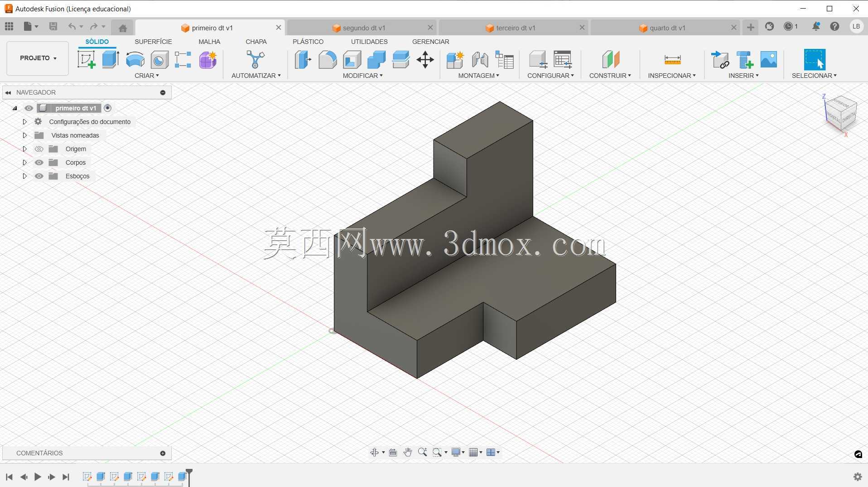The width and height of the screenshot is (868, 487).
Task: Click the Insert Derive icon
Action: [720, 60]
